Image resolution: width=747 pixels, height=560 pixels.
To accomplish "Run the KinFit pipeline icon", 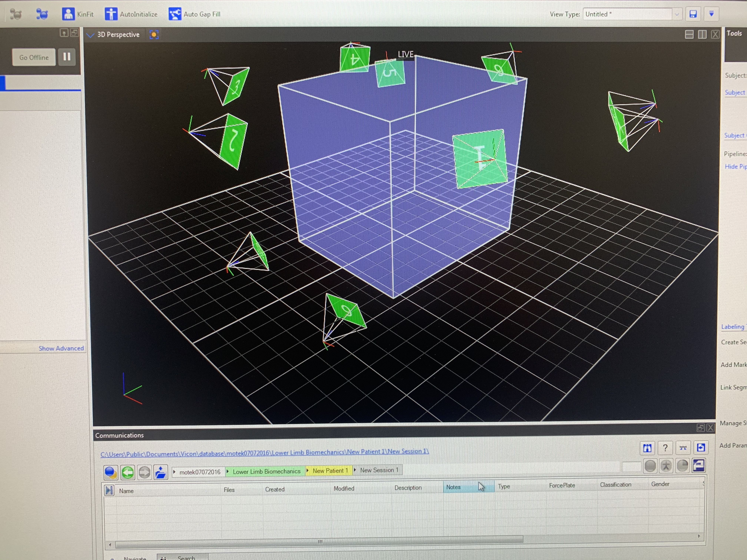I will 68,14.
